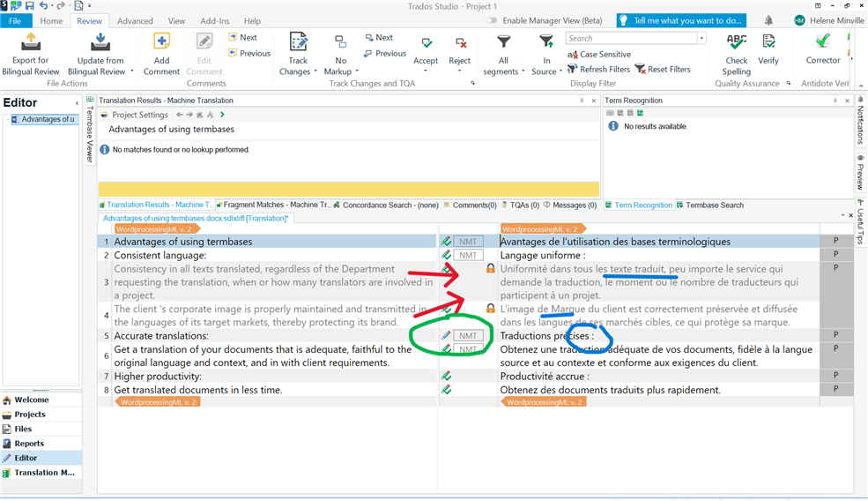Go to the Files view

(23, 429)
